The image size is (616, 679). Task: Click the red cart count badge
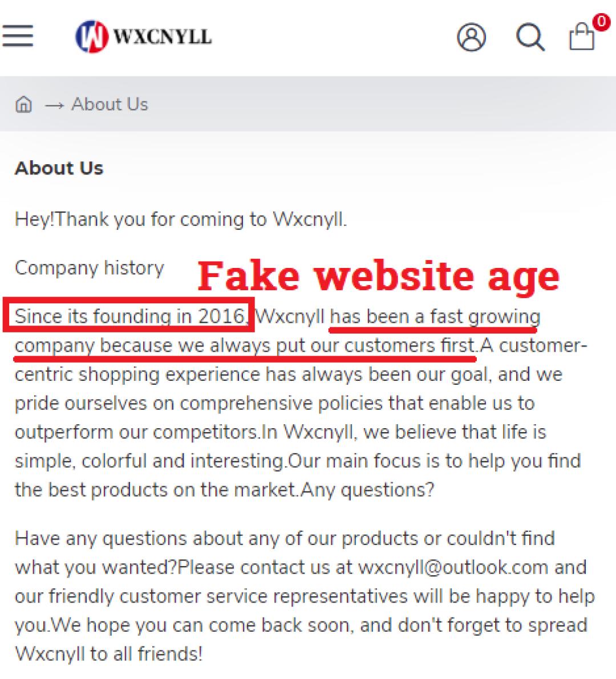tap(601, 22)
